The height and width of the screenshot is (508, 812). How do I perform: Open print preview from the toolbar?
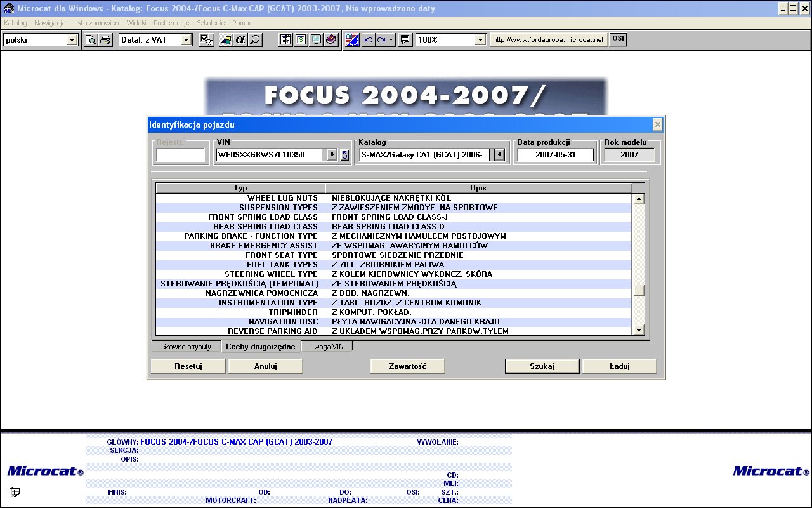(x=91, y=39)
